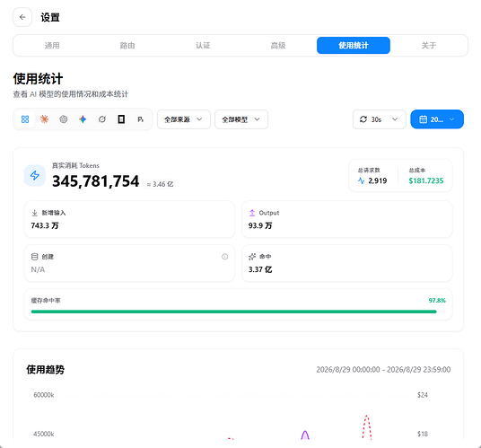Image resolution: width=481 pixels, height=448 pixels.
Task: Expand the 30s refresh interval dropdown
Action: click(380, 119)
